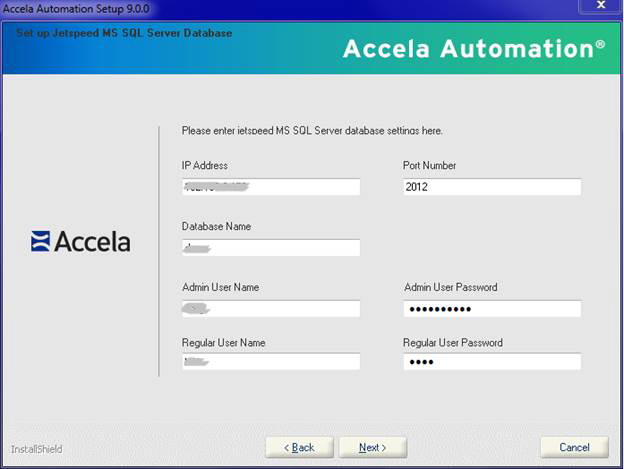Select the Port Number field showing 2012

pyautogui.click(x=491, y=187)
